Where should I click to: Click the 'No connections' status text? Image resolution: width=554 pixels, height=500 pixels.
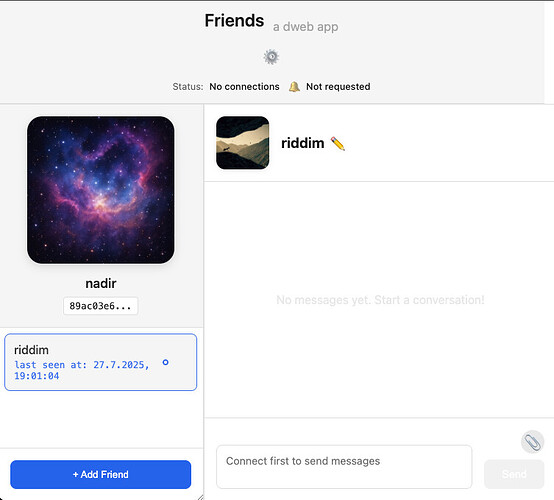pyautogui.click(x=244, y=87)
